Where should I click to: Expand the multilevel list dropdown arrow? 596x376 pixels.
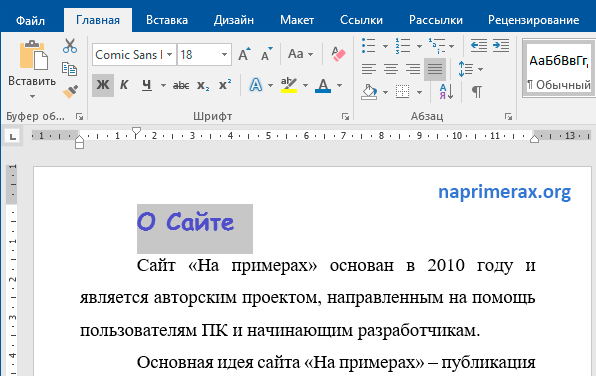[452, 46]
